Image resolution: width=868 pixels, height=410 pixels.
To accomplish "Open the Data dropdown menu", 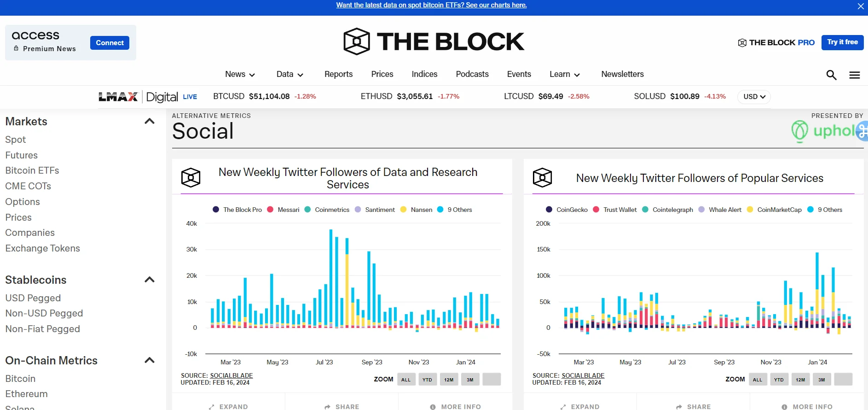I will click(x=290, y=74).
